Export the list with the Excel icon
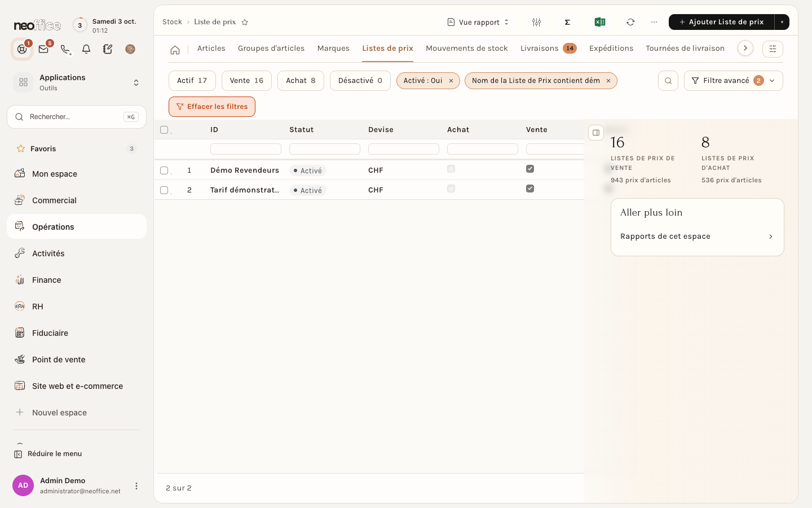 [600, 22]
